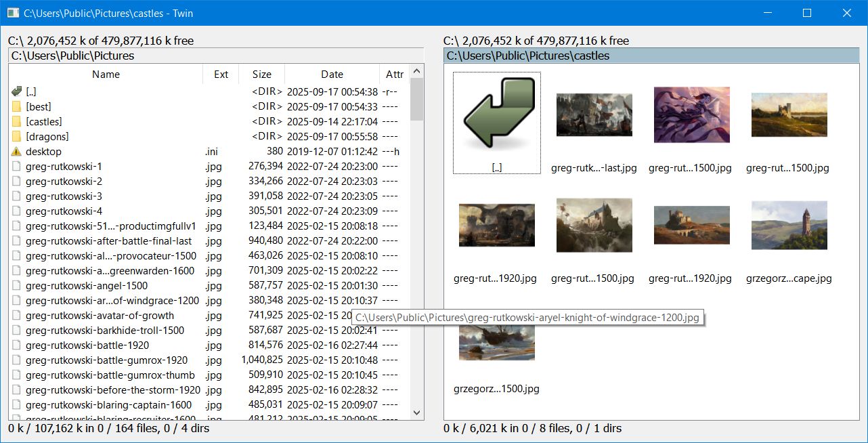Screen dimensions: 868x443
Task: Click the [best] folder name
Action: pos(39,106)
